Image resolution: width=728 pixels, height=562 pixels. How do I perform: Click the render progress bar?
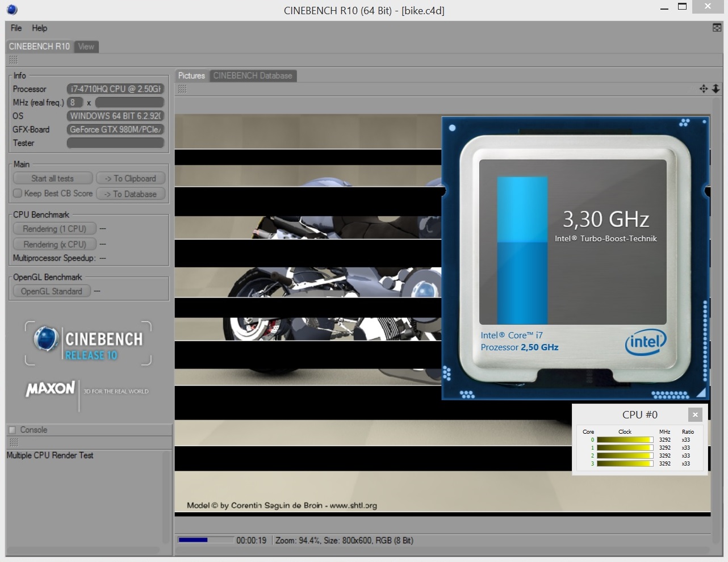(x=206, y=540)
